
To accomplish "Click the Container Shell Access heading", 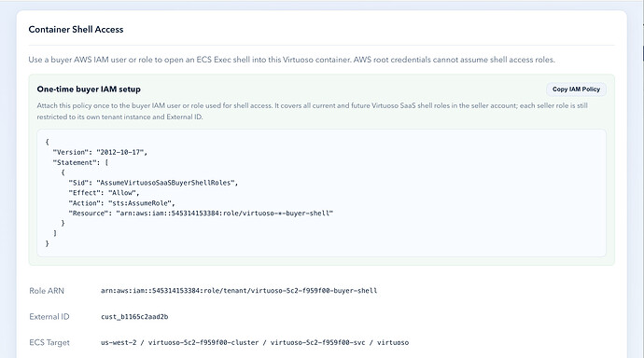I will coord(76,30).
